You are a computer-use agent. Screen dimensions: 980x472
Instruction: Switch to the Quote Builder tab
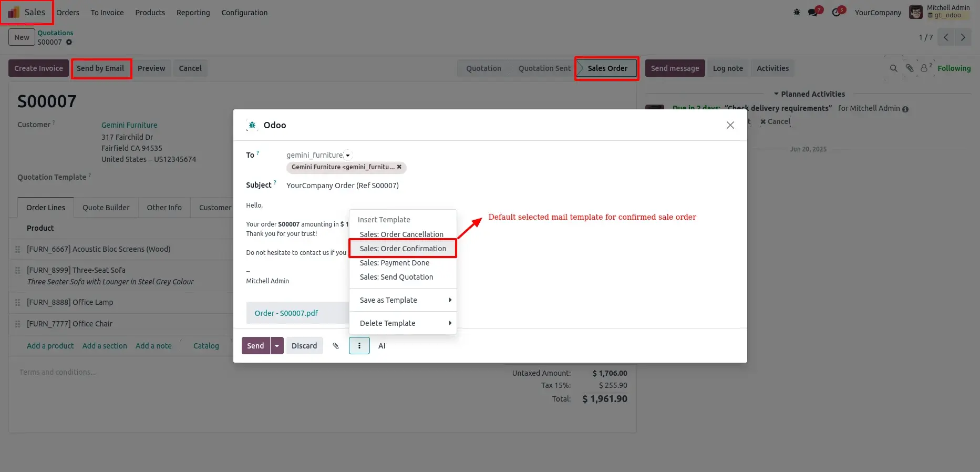tap(106, 208)
